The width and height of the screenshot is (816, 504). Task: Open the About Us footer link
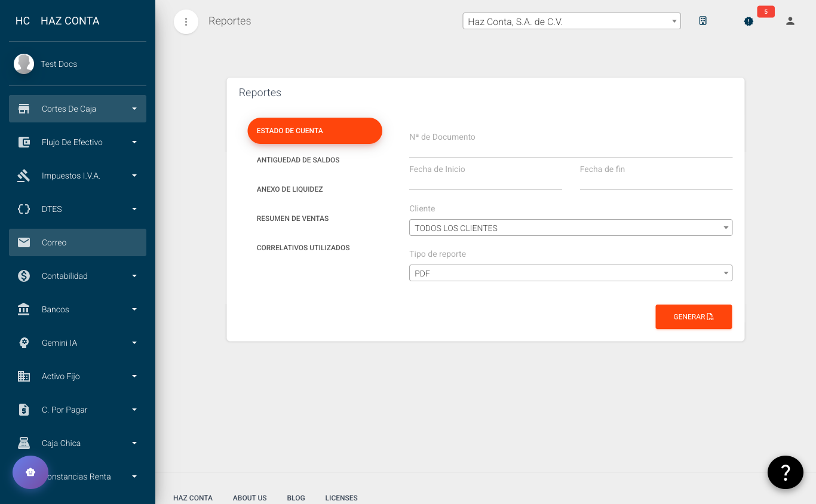pyautogui.click(x=250, y=498)
